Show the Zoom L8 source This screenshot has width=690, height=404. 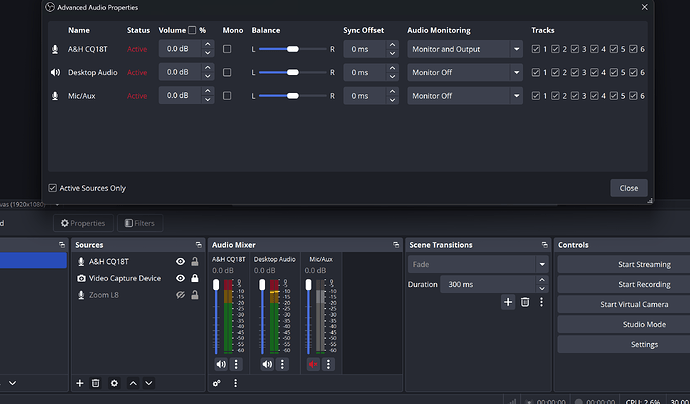(180, 295)
